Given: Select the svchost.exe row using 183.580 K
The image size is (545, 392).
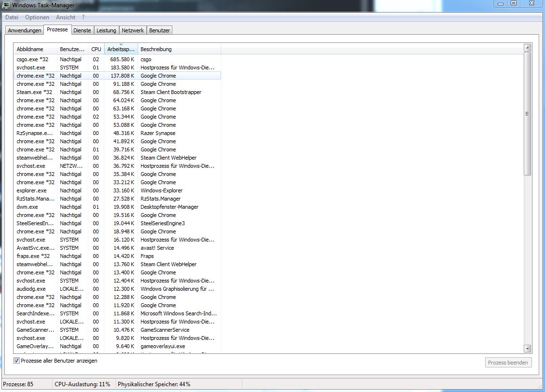Looking at the screenshot, I should tap(117, 68).
